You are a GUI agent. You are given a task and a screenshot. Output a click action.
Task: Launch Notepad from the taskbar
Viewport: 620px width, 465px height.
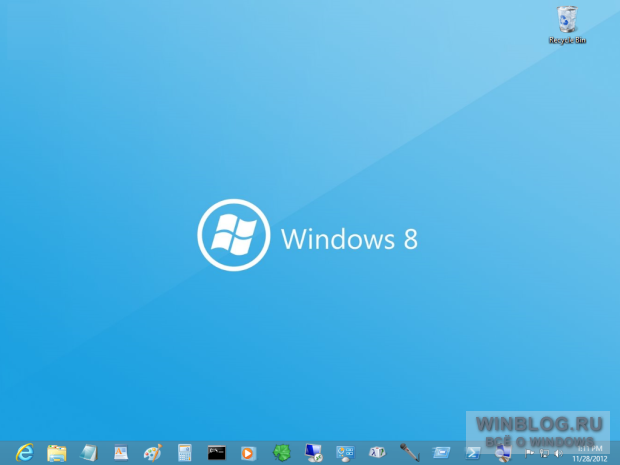(x=89, y=453)
